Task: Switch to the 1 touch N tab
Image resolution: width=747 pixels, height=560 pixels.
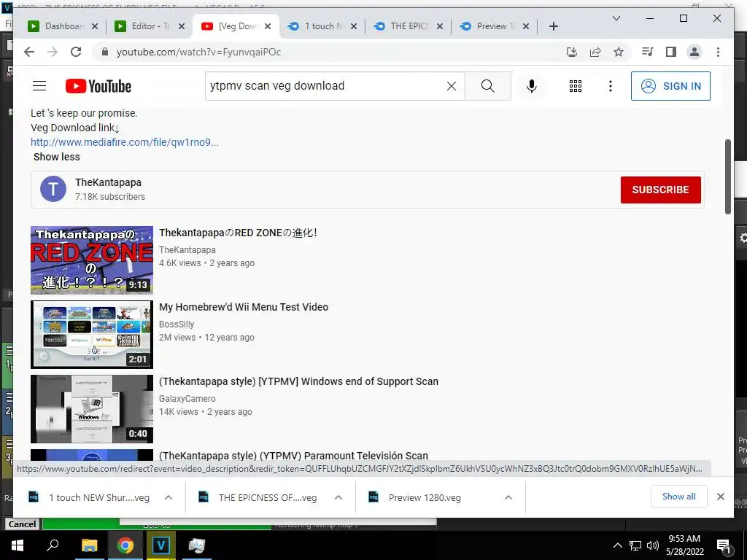Action: tap(315, 26)
